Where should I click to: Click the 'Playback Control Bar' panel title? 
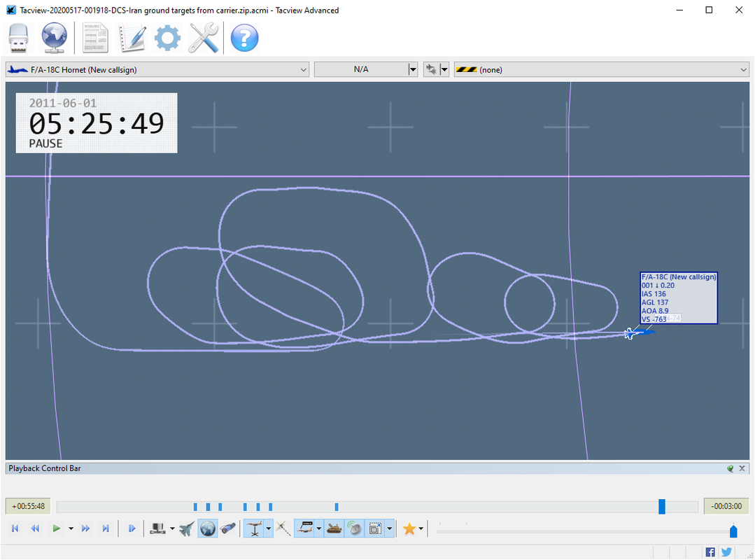coord(45,468)
